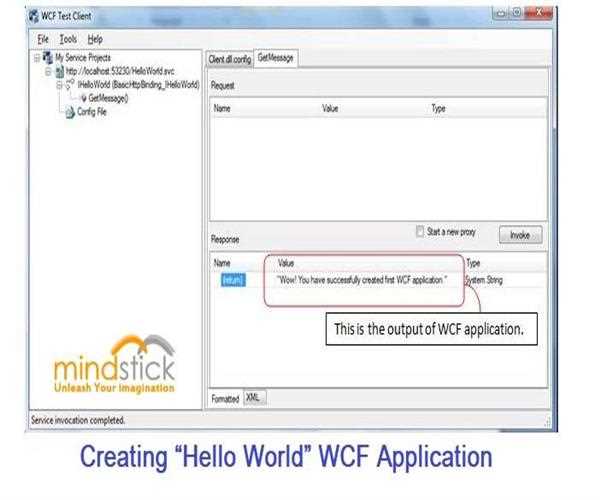The image size is (600, 500).
Task: Select the My Service Projects tree item
Action: (x=83, y=58)
